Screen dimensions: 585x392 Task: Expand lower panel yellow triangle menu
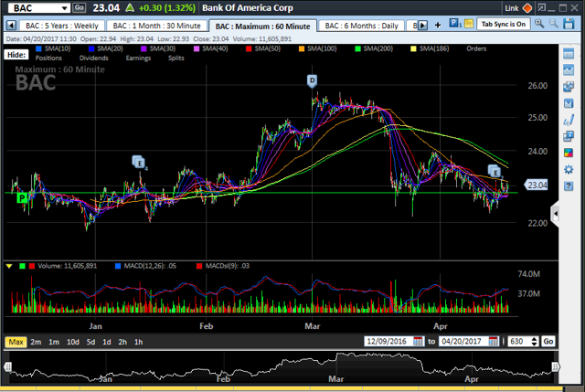coord(9,266)
